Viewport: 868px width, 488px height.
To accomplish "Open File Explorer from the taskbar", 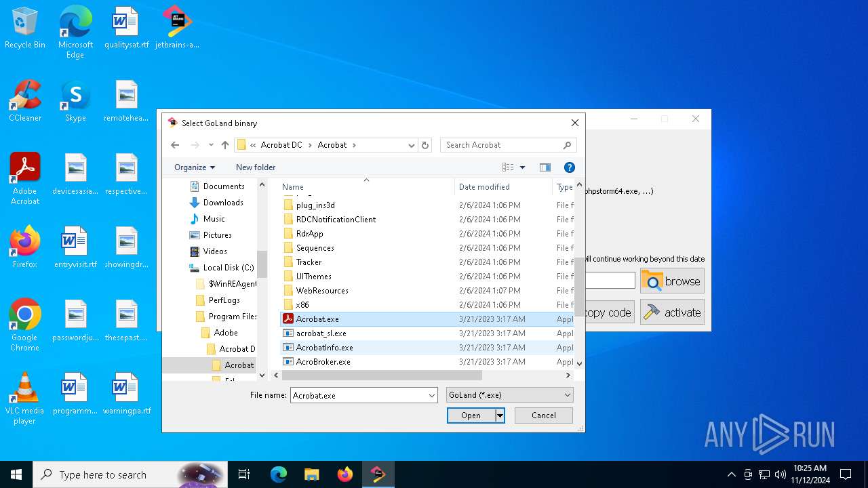I will pyautogui.click(x=311, y=474).
